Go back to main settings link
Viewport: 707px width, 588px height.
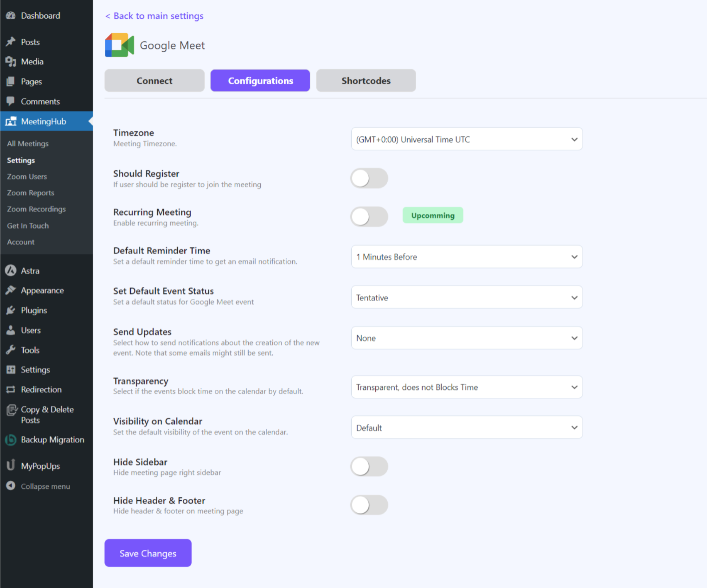pos(154,16)
